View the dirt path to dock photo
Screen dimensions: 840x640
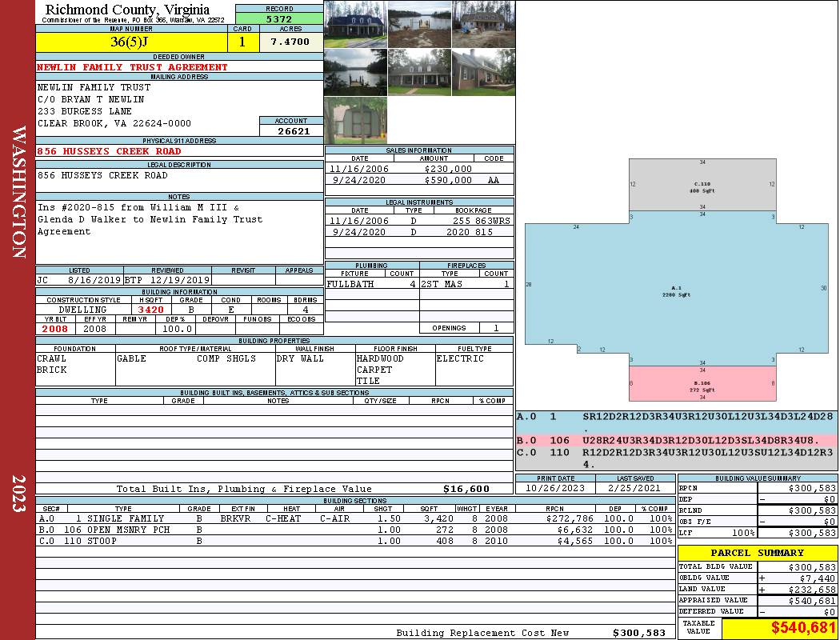point(419,24)
